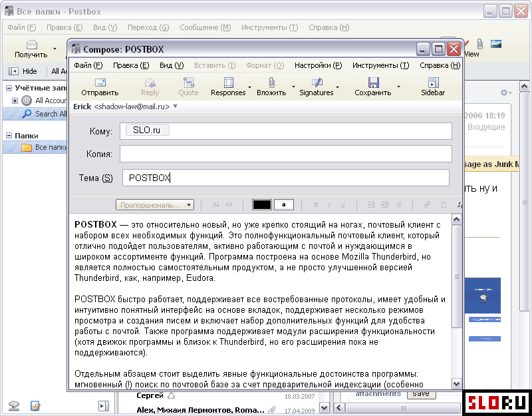Click the outdent icon in the format bar
This screenshot has width=532, height=416.
pos(371,205)
